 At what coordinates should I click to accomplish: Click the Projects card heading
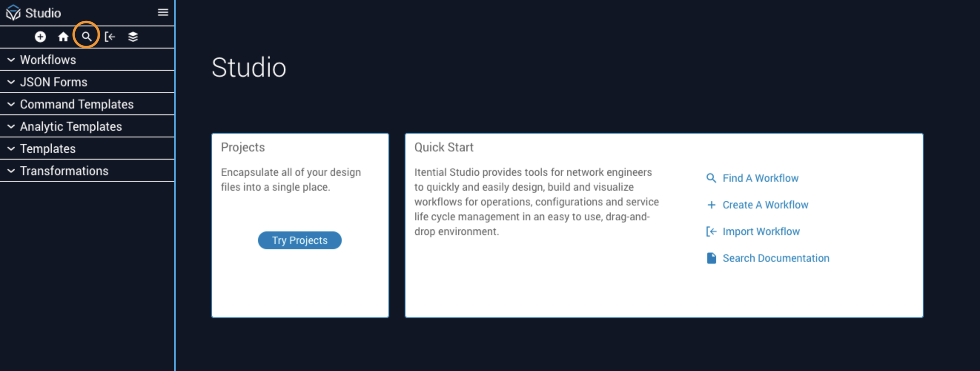click(243, 147)
